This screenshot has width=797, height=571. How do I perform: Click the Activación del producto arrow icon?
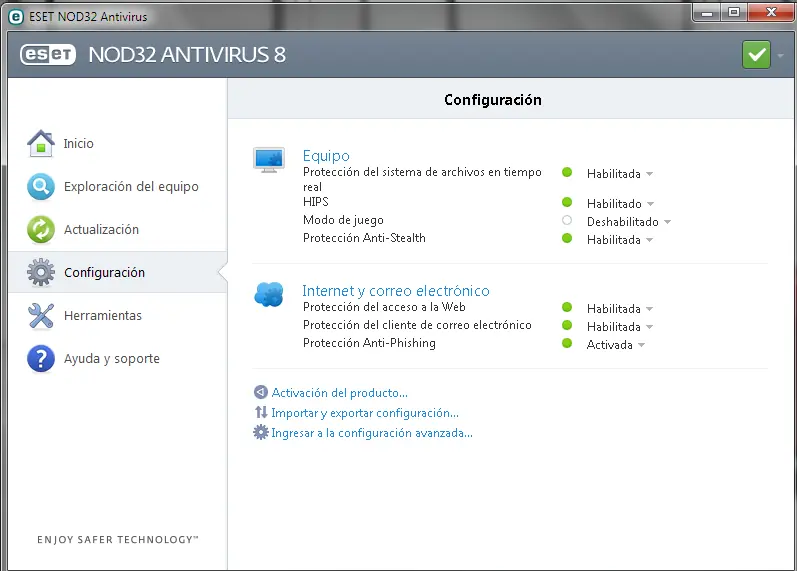pos(260,392)
